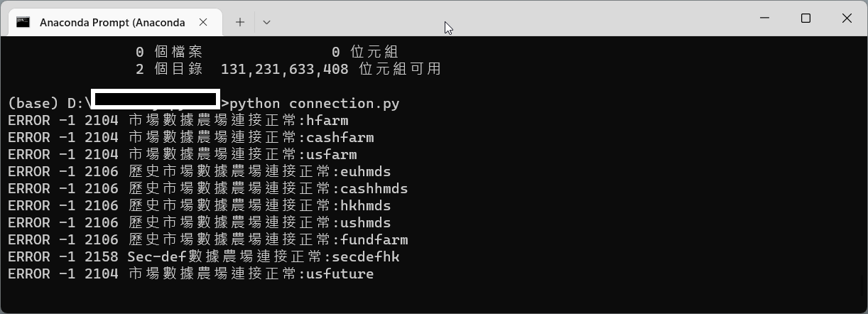Click the terminal icon on the Anaconda Prompt tab
The height and width of the screenshot is (314, 868).
point(23,22)
